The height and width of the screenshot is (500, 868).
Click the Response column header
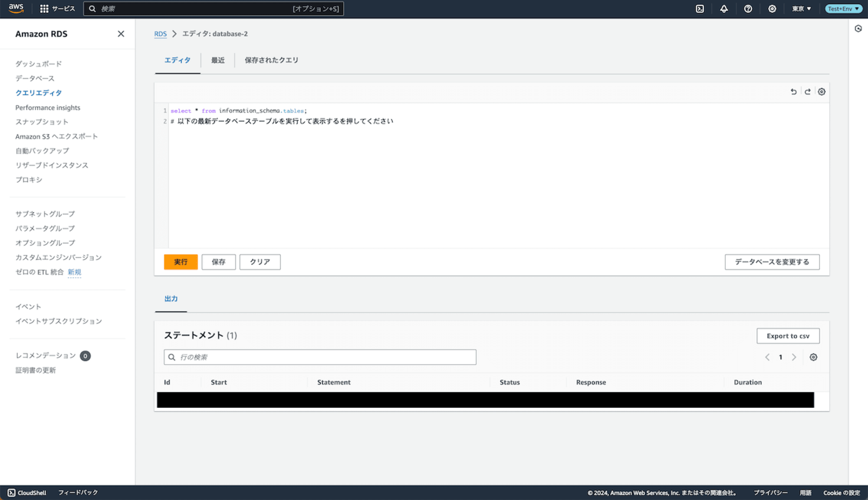[x=591, y=382]
